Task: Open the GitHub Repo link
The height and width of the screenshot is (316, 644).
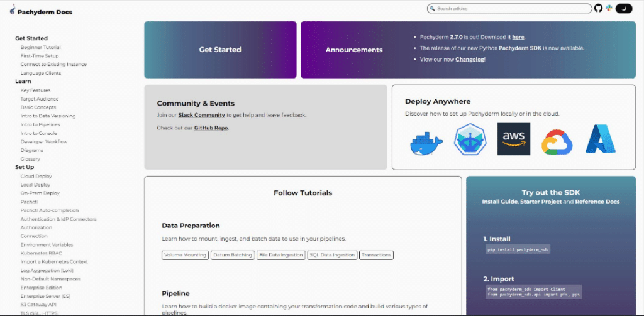Action: 211,128
